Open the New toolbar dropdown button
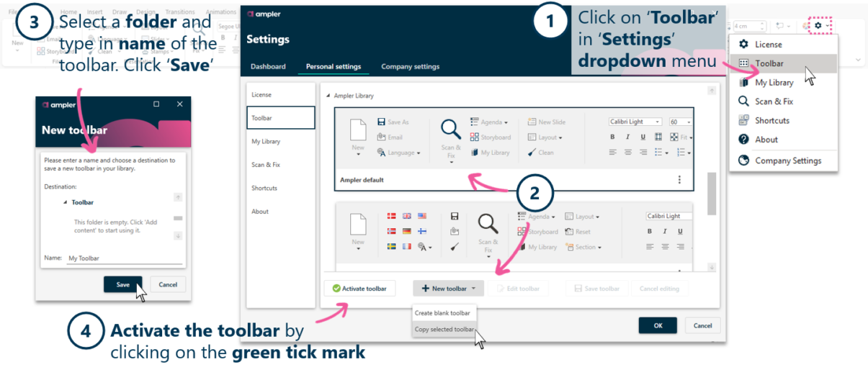Screen dimensions: 868x380 [x=448, y=289]
